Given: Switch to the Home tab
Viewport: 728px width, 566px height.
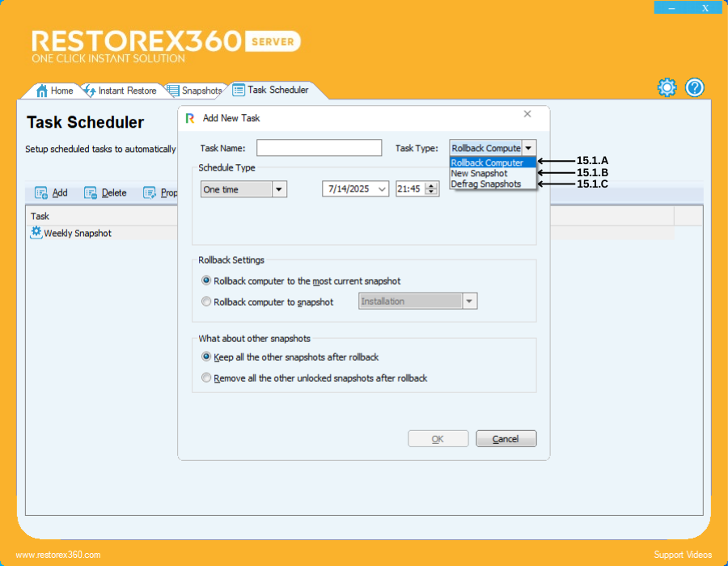Looking at the screenshot, I should point(55,91).
